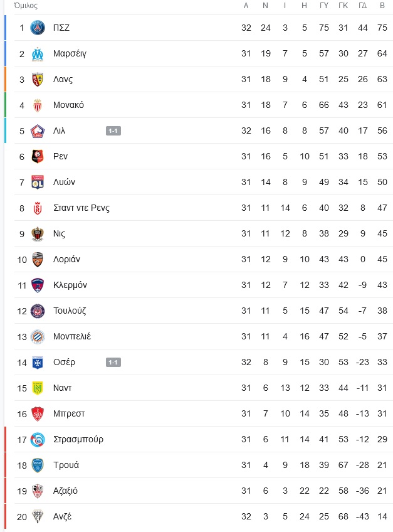Open the 1-1 live score badge for Οσέρ
This screenshot has height=532, width=393.
click(x=113, y=363)
